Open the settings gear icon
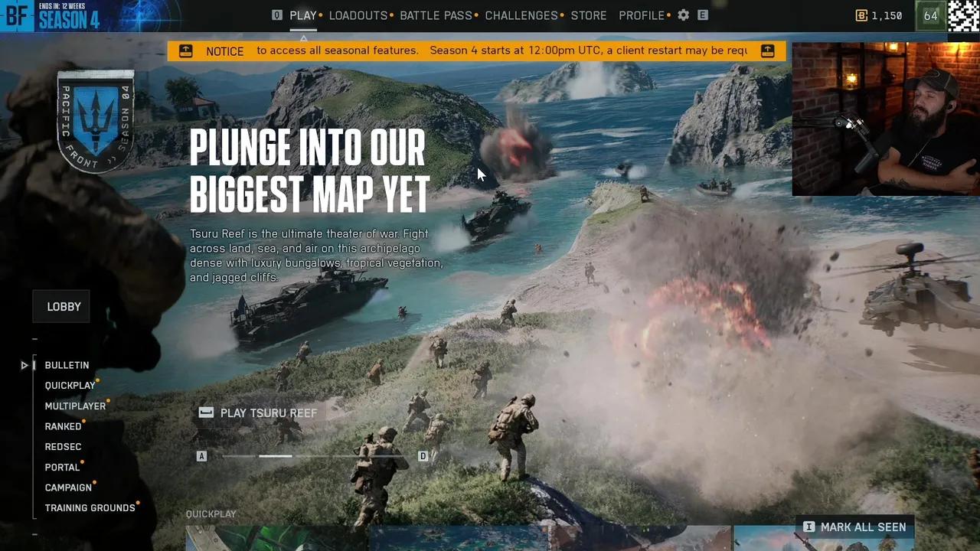The height and width of the screenshot is (551, 980). (684, 15)
